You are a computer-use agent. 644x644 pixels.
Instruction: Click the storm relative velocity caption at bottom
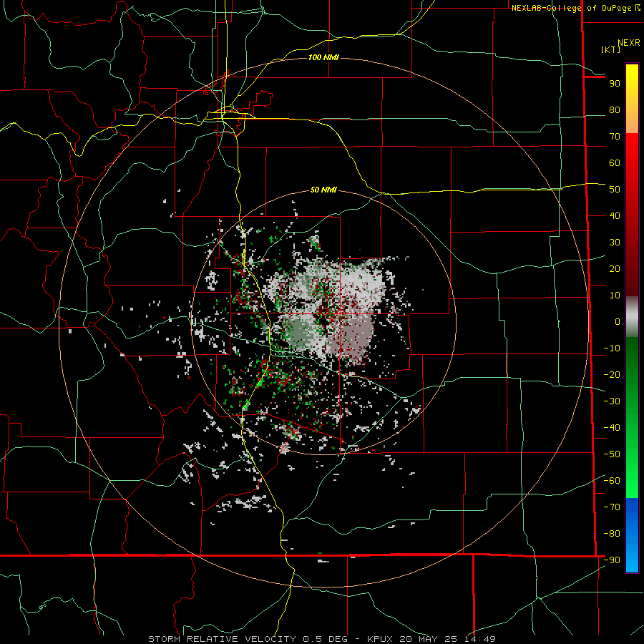click(322, 639)
